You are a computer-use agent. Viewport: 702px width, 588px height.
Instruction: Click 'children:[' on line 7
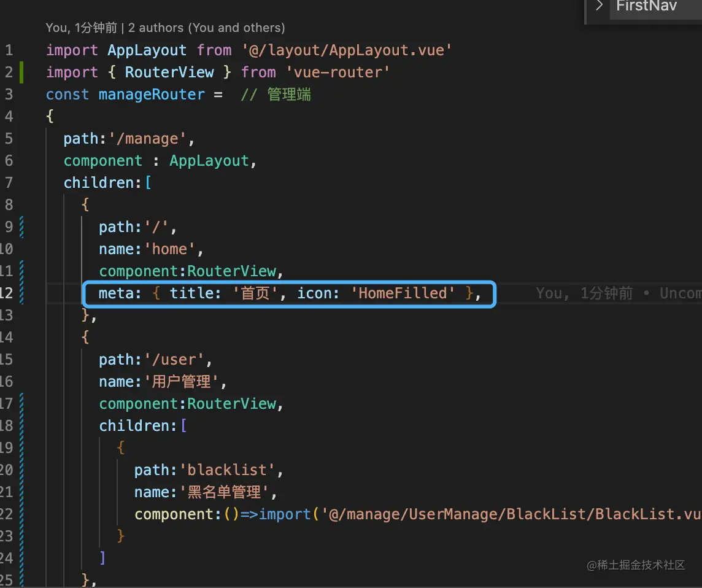(x=107, y=183)
